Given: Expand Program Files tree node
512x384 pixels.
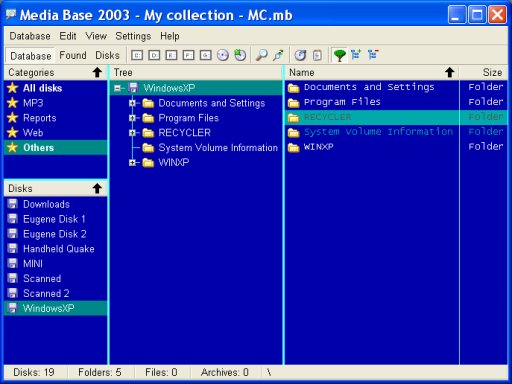Looking at the screenshot, I should [132, 118].
